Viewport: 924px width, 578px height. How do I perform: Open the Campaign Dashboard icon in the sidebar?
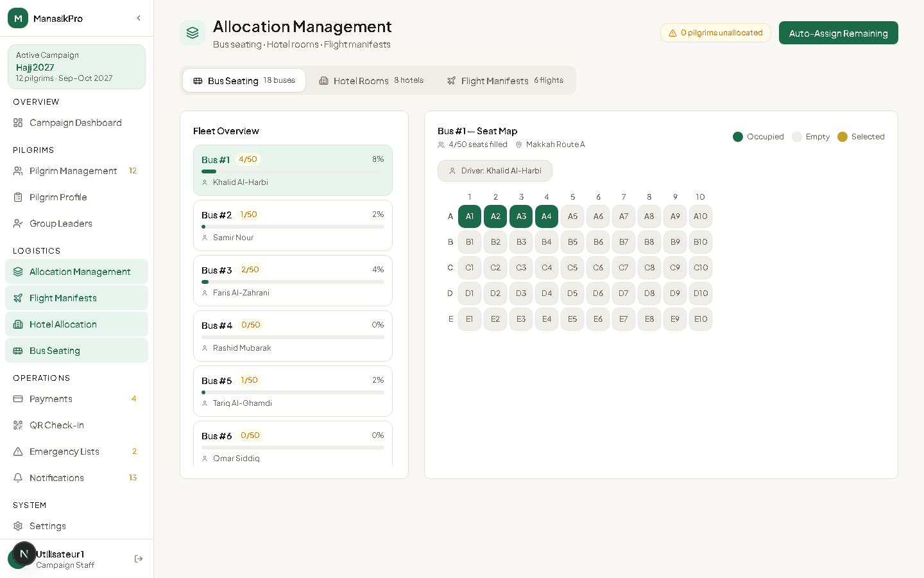pos(18,123)
